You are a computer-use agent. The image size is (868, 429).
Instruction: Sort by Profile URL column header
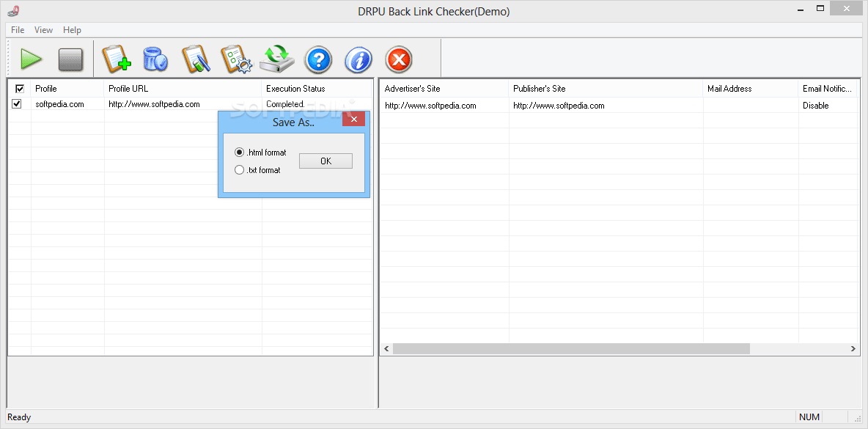click(x=183, y=89)
